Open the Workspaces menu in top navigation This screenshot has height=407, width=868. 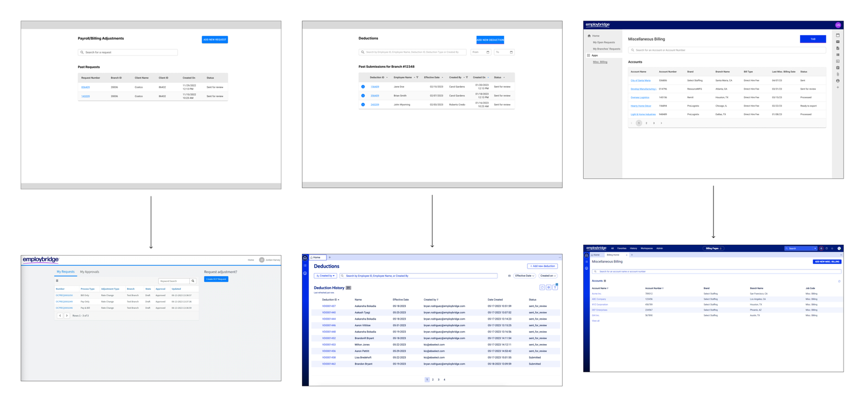click(x=647, y=249)
